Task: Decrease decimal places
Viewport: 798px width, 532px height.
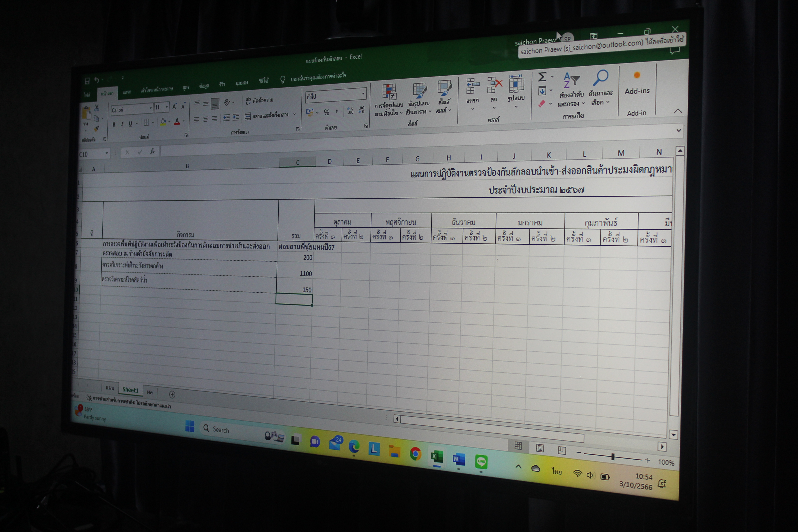Action: click(361, 110)
